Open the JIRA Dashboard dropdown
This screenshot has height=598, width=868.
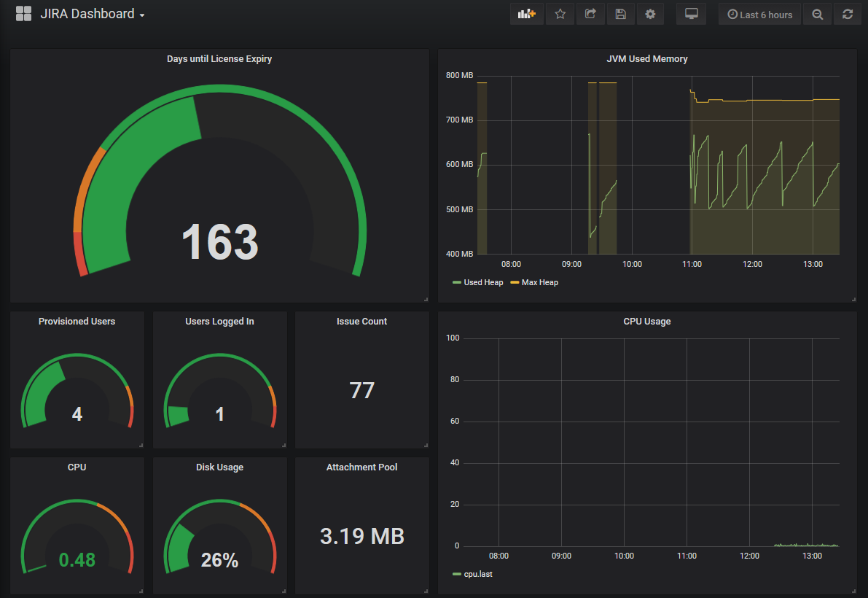pos(92,14)
